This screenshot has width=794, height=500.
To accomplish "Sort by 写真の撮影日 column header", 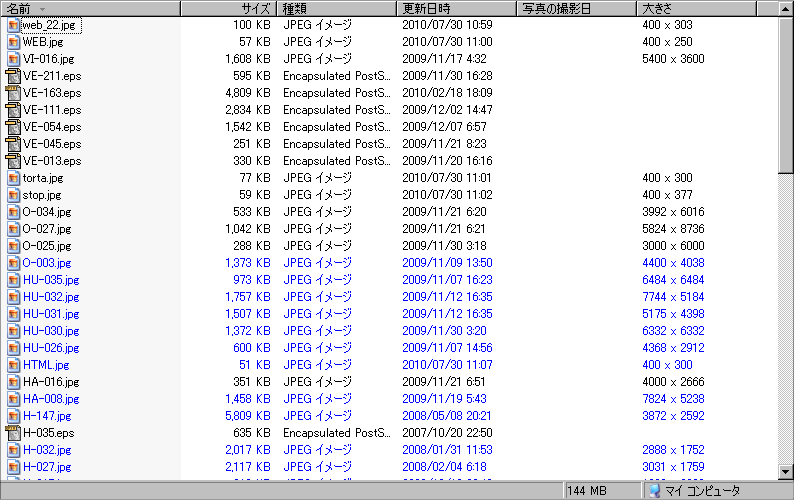I will 577,9.
